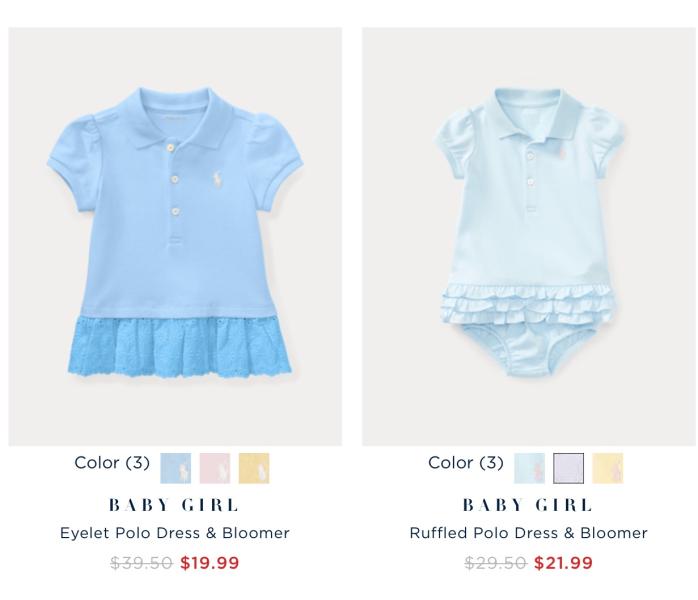This screenshot has width=698, height=600.
Task: Click the bloomer beneath the ruffled dress
Action: 530,347
